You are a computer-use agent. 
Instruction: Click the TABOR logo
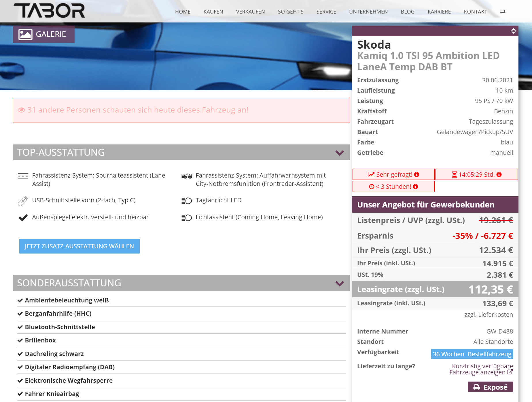point(49,11)
